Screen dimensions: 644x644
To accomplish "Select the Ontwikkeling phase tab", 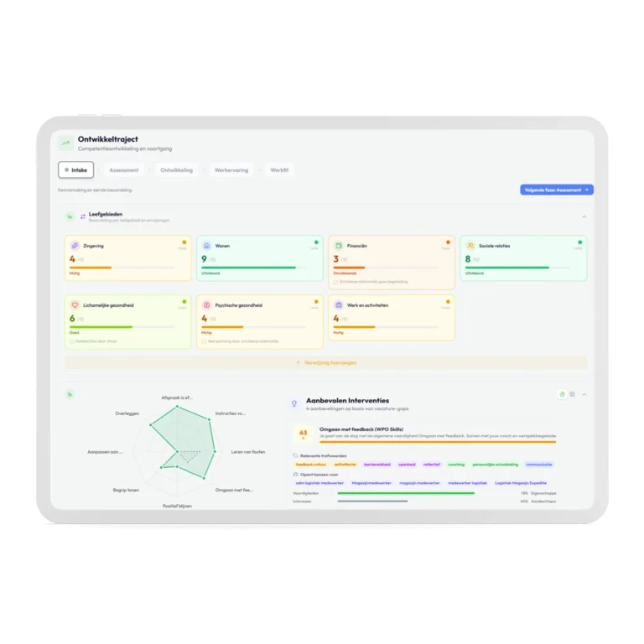I will click(176, 169).
